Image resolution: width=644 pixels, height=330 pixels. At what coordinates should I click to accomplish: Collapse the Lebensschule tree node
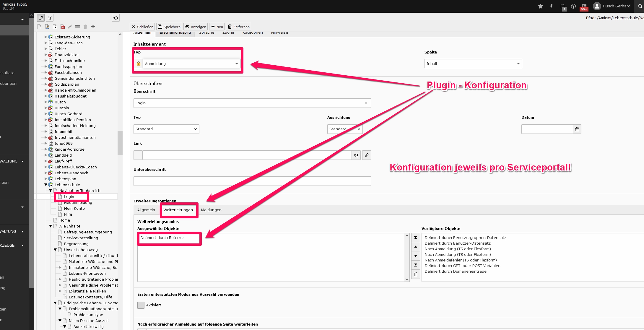tap(46, 185)
